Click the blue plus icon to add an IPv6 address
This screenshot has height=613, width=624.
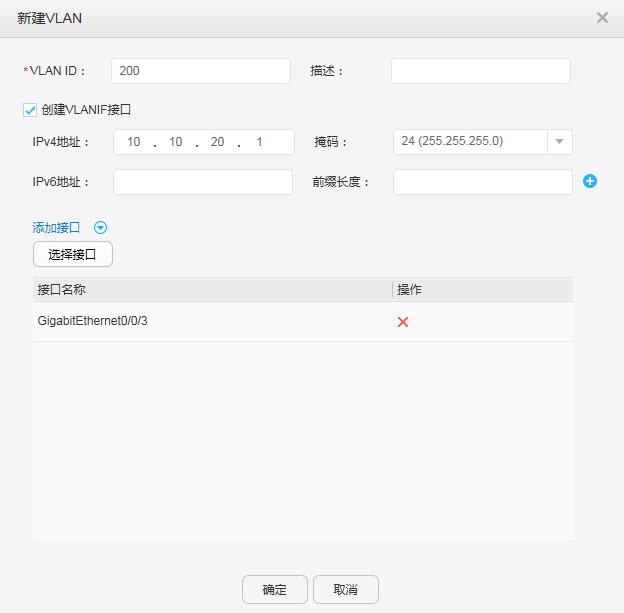point(590,181)
